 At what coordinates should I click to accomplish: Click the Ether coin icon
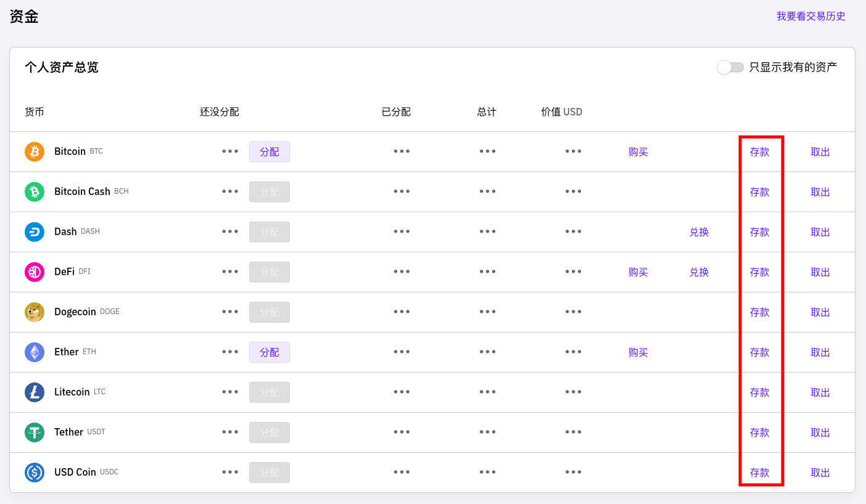(35, 352)
